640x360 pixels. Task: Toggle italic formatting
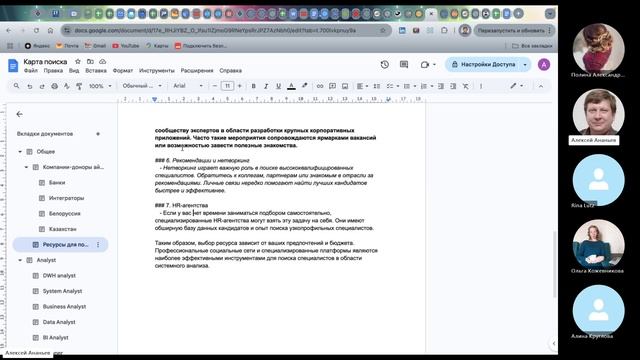[x=266, y=86]
